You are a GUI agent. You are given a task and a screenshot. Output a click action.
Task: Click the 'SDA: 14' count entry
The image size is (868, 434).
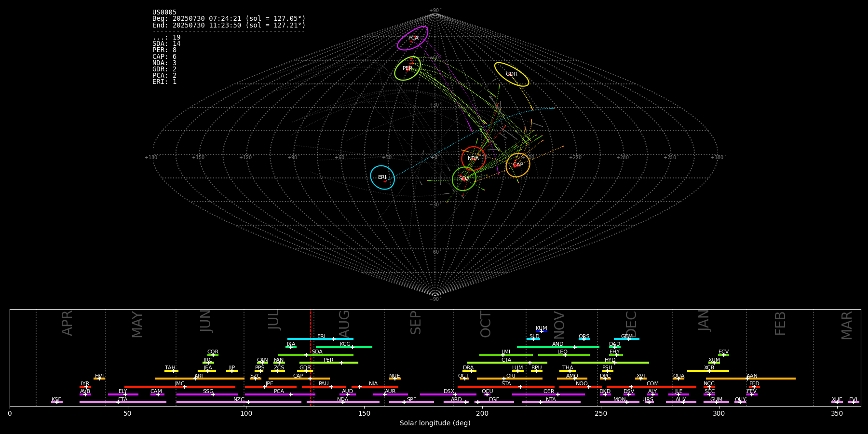pyautogui.click(x=166, y=44)
